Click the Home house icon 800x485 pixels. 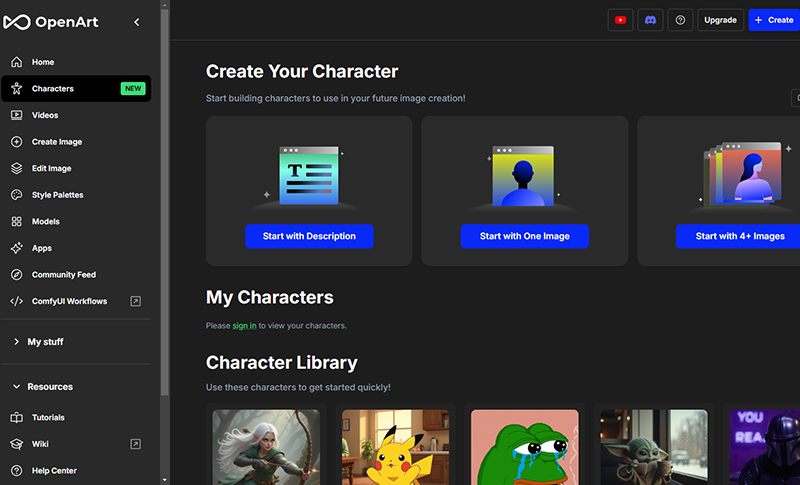(x=17, y=62)
